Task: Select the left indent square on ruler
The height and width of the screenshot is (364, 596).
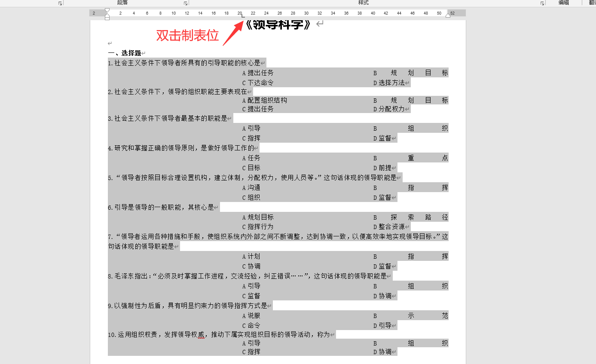Action: pos(107,18)
